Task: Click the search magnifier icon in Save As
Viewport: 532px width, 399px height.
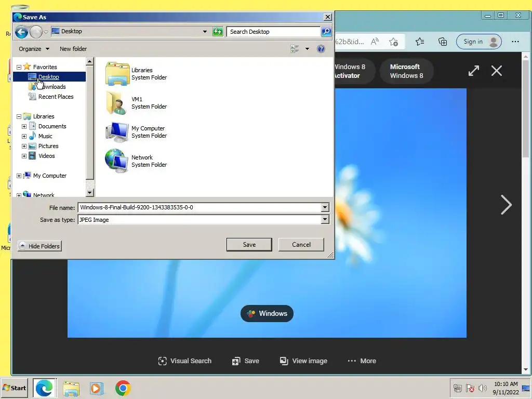Action: pos(326,32)
